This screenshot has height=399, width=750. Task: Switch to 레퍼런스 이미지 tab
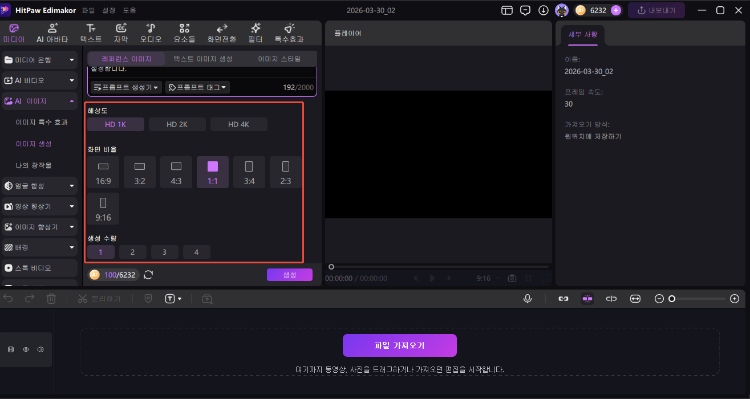click(x=126, y=59)
